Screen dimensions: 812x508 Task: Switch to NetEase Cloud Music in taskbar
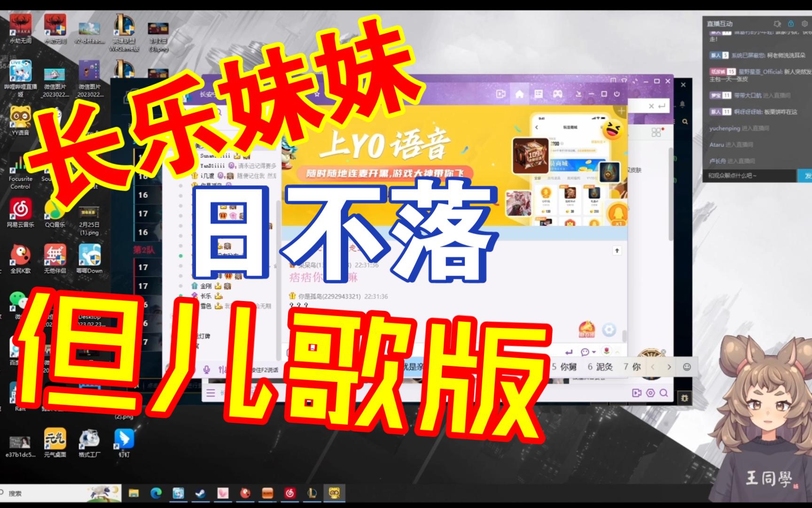(x=289, y=493)
